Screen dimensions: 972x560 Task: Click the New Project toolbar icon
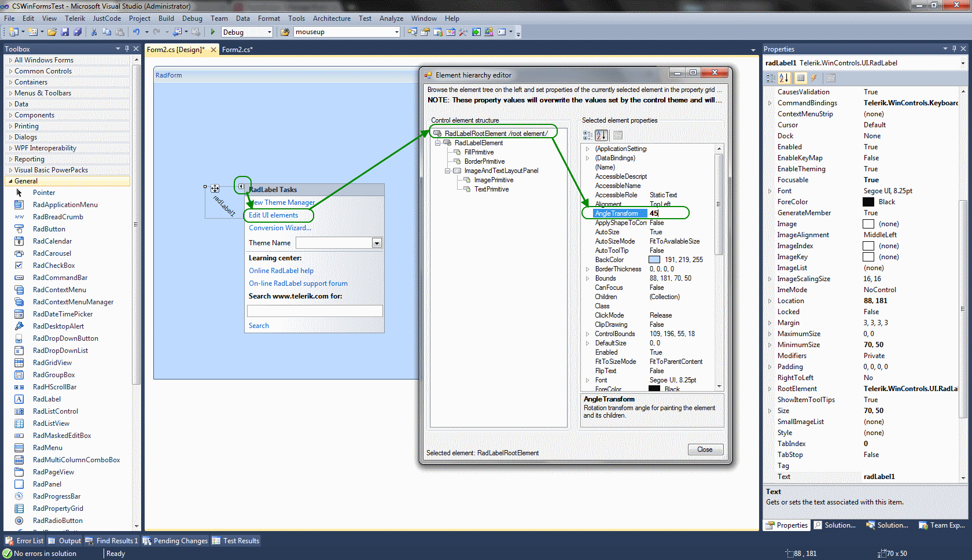(x=13, y=32)
